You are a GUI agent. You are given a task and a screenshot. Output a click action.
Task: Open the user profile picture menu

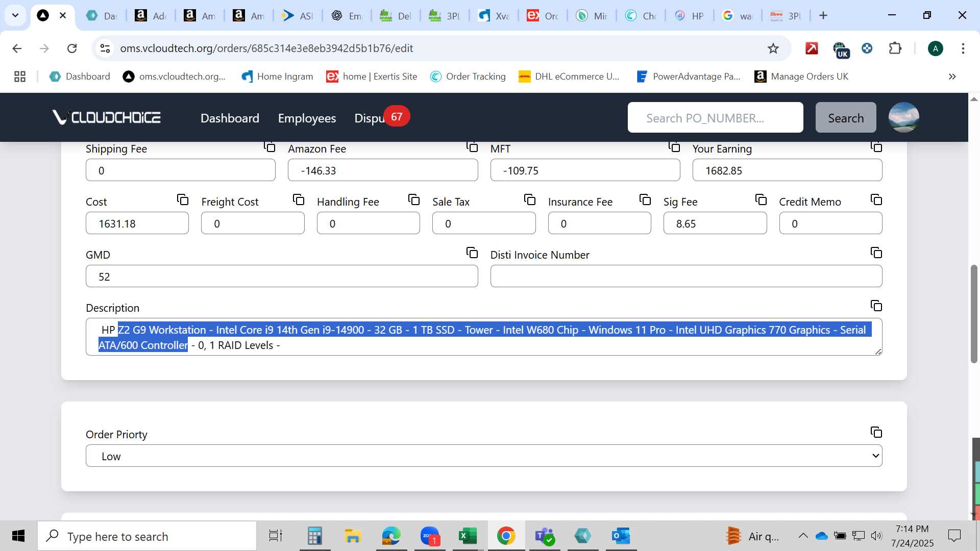point(903,117)
